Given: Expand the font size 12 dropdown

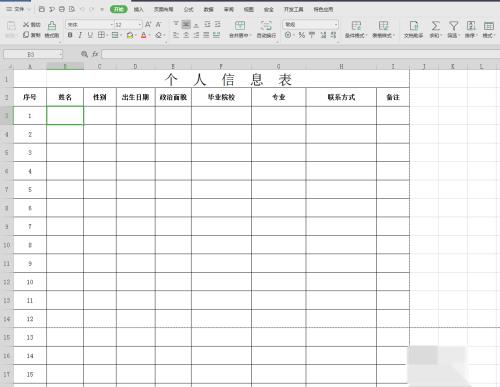Looking at the screenshot, I should click(140, 25).
